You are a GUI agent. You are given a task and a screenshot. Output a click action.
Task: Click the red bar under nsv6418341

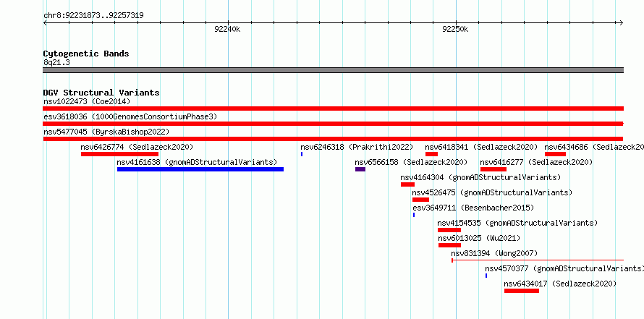click(x=432, y=154)
